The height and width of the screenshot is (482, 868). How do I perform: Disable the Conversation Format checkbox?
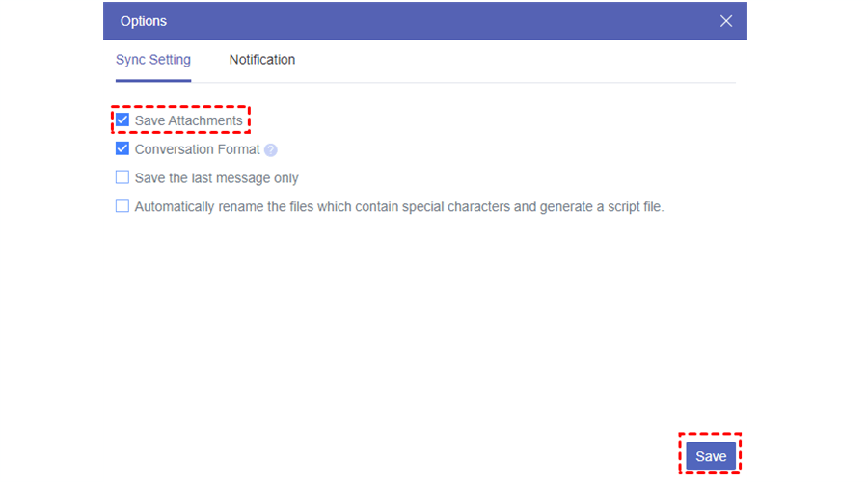[122, 149]
